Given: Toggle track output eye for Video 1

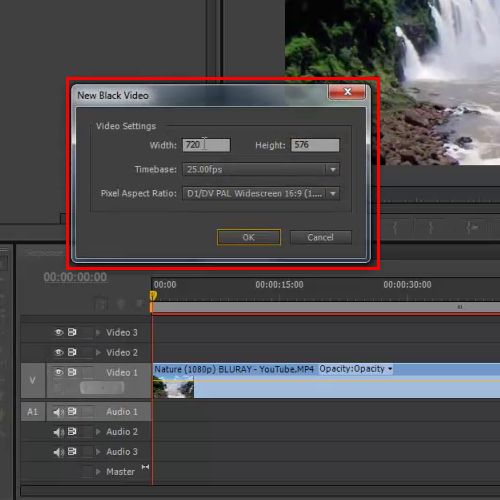Looking at the screenshot, I should point(59,372).
